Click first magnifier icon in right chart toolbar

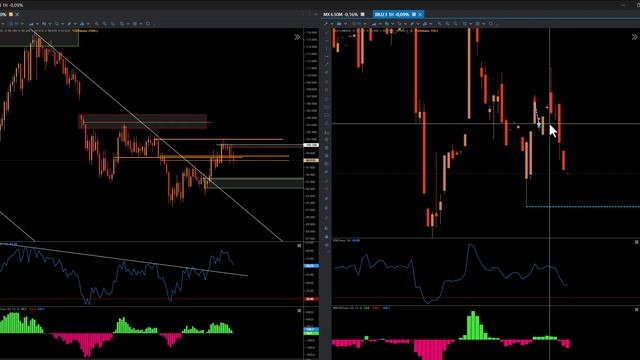440,24
